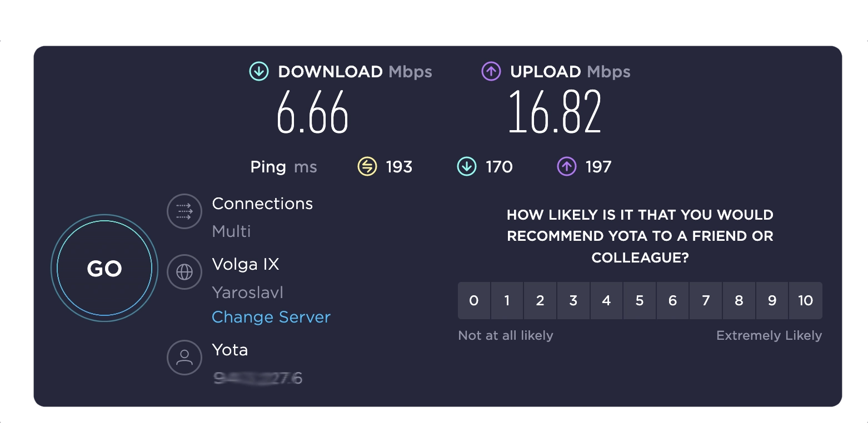Rate 0 for Not at all likely
Viewport: 868px width, 446px height.
[474, 300]
